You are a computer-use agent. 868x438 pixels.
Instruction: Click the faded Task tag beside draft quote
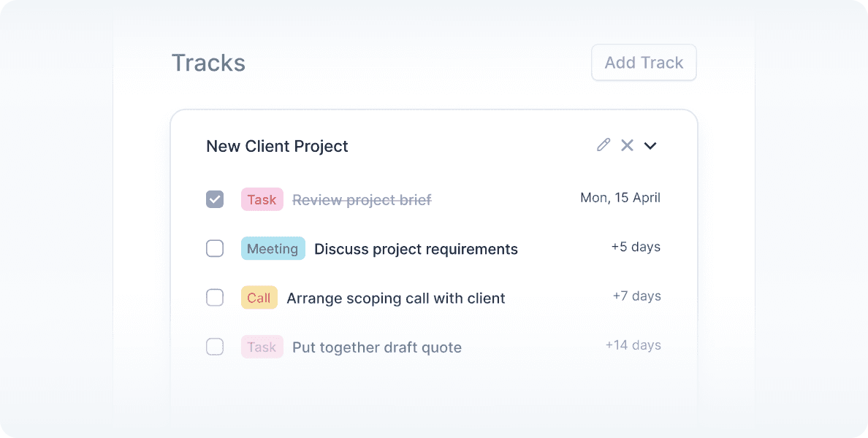click(262, 347)
